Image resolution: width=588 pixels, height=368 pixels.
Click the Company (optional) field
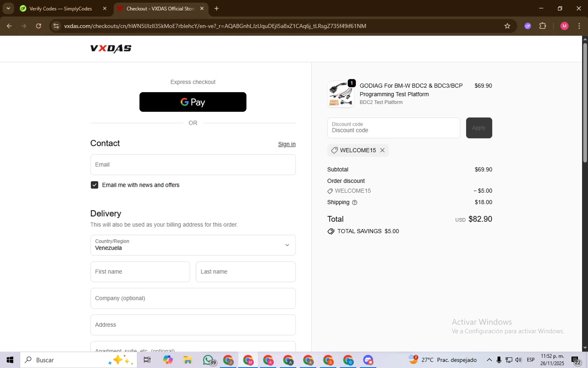193,298
